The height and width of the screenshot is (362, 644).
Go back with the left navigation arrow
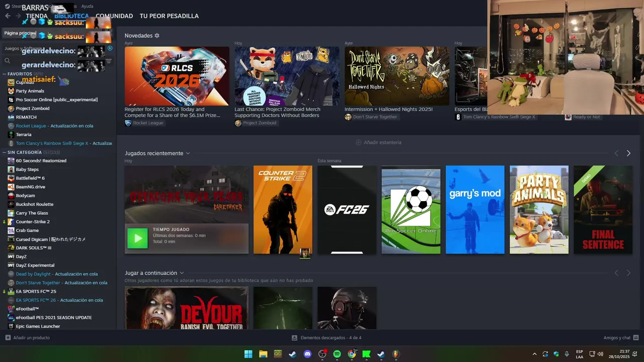tap(8, 16)
